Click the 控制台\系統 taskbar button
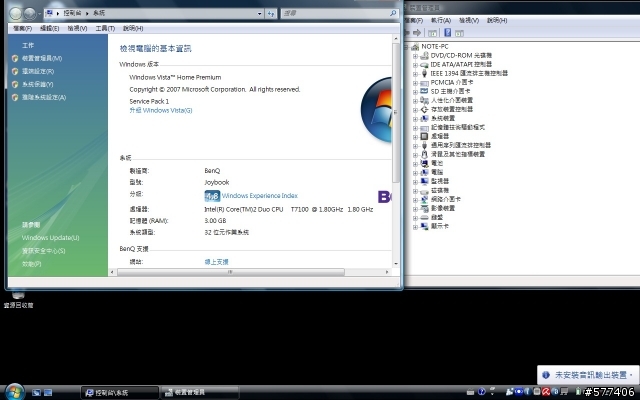640x400 pixels. pos(120,393)
